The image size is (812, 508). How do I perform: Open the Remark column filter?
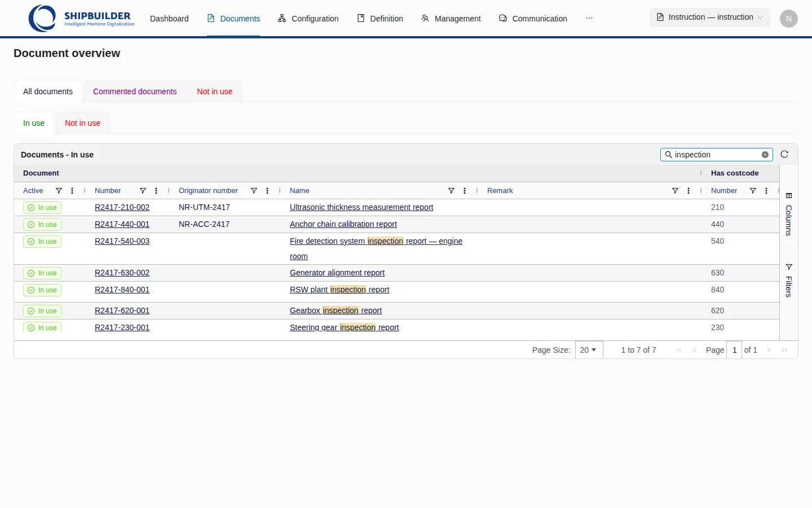point(675,191)
